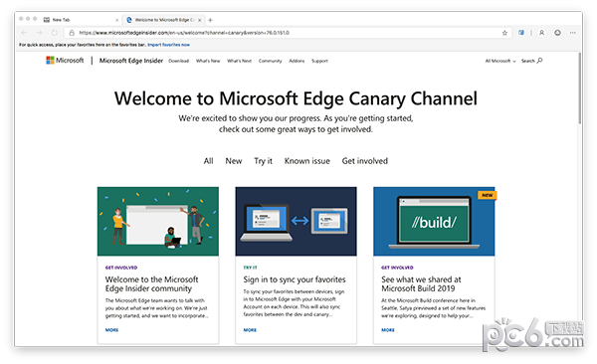Click the page vertical scrollbar
Screen dimensions: 597x364
coord(579,89)
